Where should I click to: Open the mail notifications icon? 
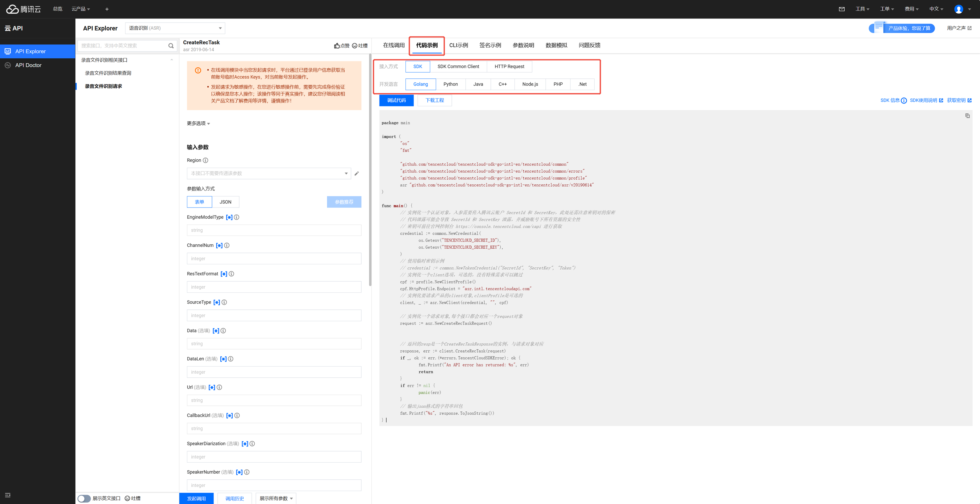point(842,9)
